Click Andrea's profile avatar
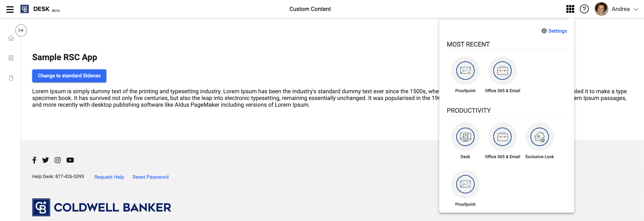This screenshot has height=221, width=644. [x=601, y=9]
